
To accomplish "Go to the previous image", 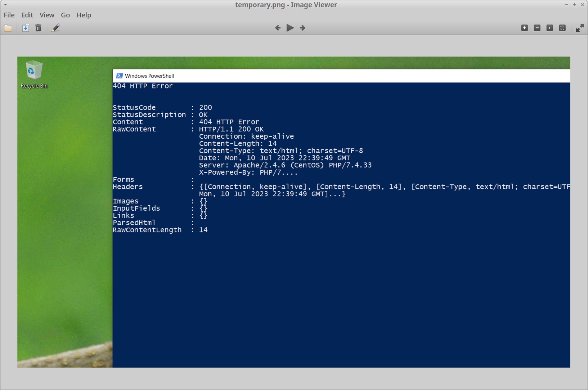I will click(x=278, y=28).
